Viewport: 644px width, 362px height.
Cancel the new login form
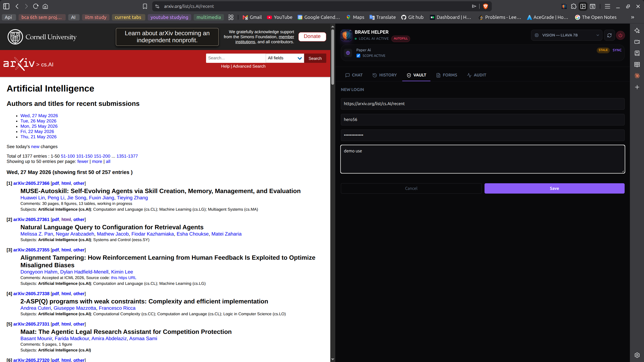411,188
